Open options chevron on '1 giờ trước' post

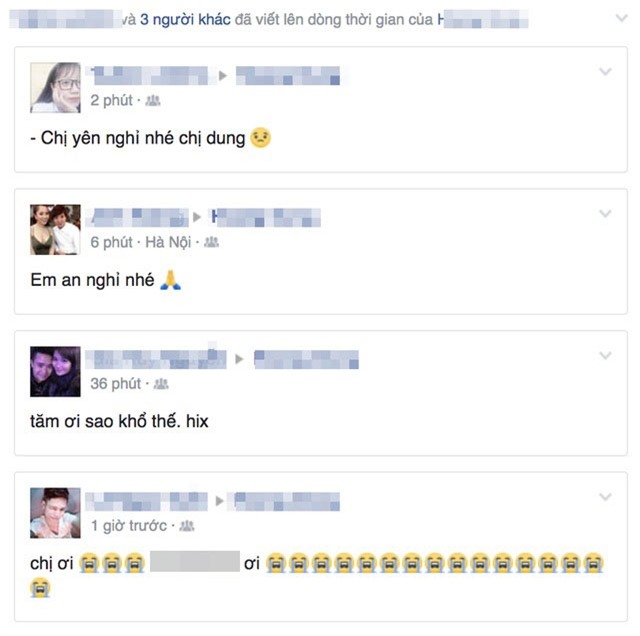[605, 497]
